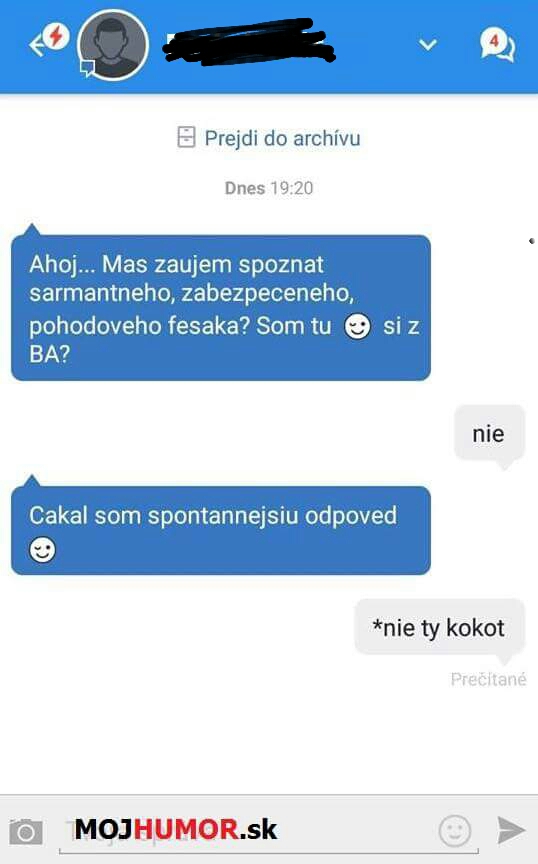Tap the 'Prečítané' read status label
Viewport: 538px width, 864px height.
488,679
